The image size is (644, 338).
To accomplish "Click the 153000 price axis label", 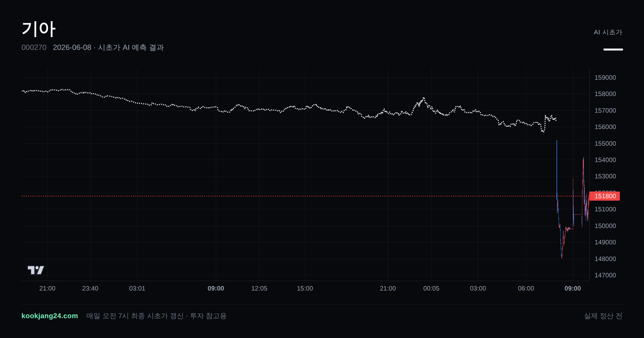I will (x=605, y=176).
